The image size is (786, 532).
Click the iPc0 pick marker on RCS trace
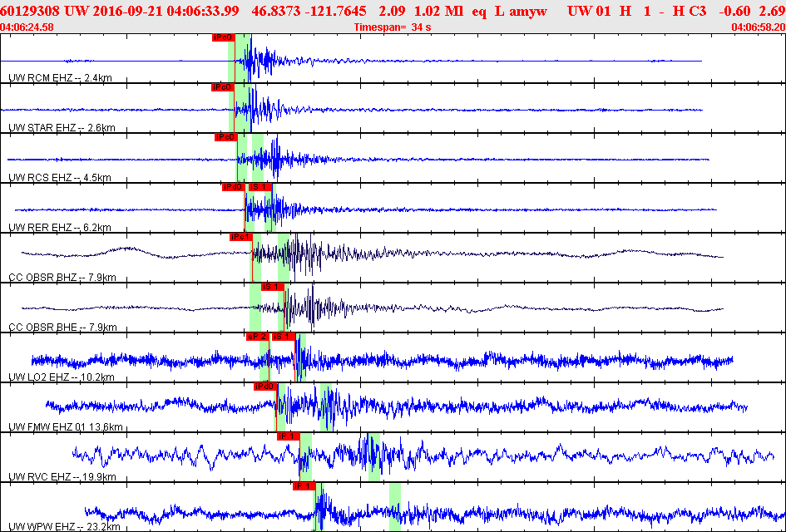[225, 137]
